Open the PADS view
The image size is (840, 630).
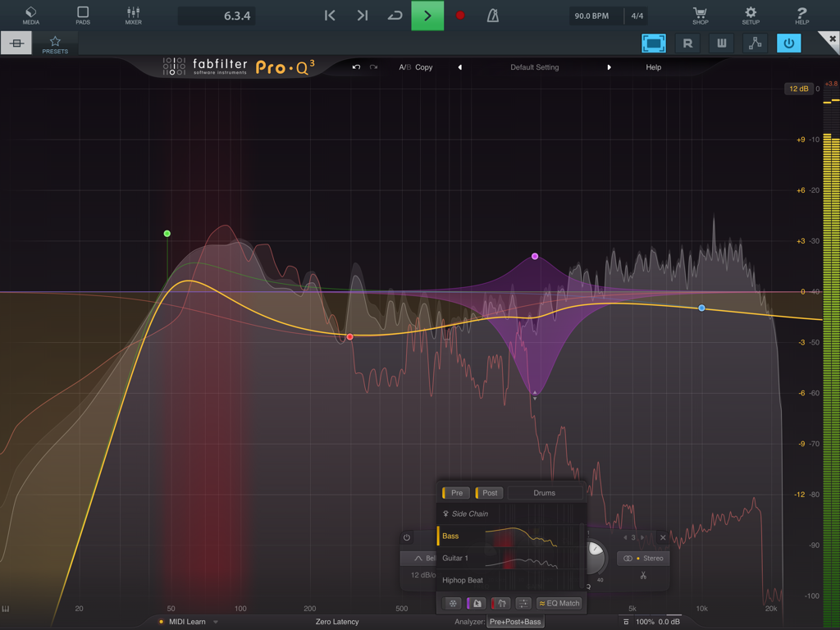82,15
